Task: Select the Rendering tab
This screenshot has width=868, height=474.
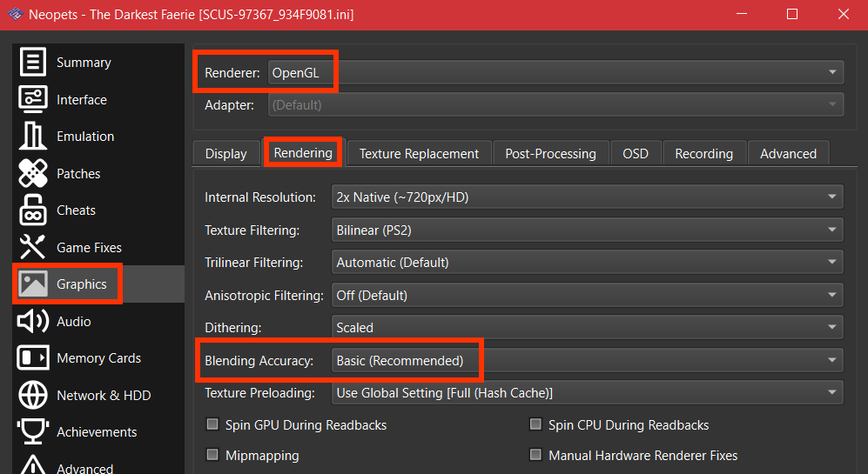Action: point(303,153)
